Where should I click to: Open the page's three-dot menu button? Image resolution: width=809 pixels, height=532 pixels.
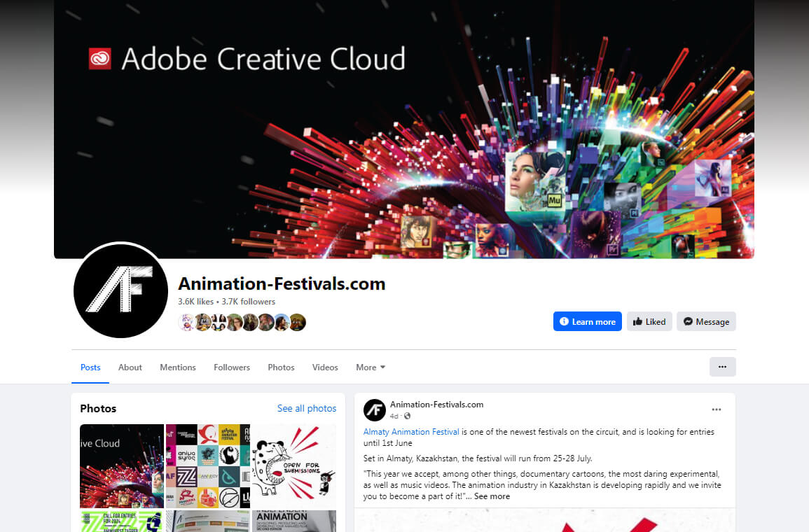[x=722, y=367]
